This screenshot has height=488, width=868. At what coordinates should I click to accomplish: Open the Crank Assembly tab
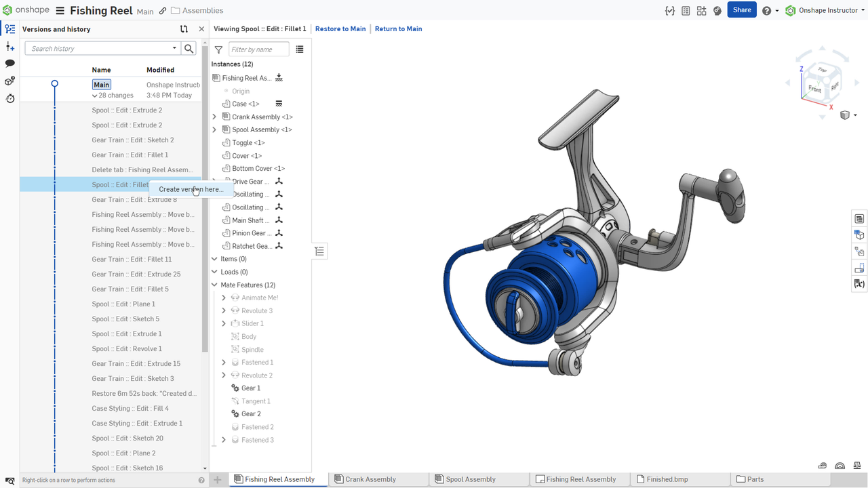click(x=369, y=479)
